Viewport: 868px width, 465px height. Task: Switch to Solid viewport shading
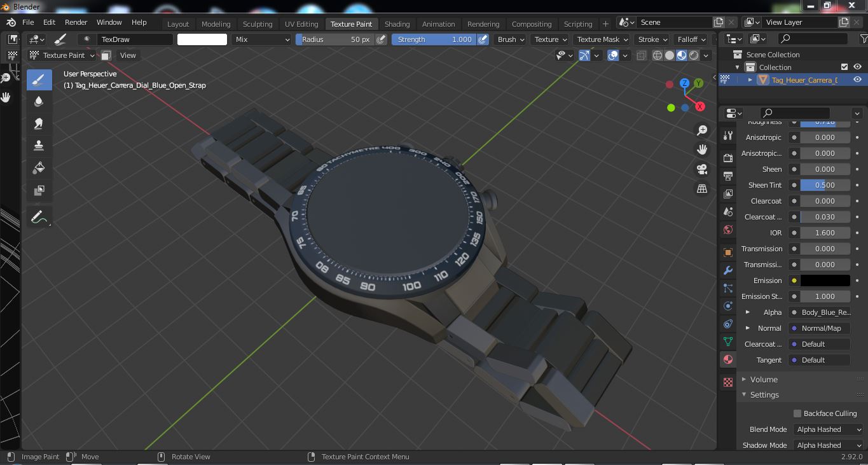(x=670, y=55)
